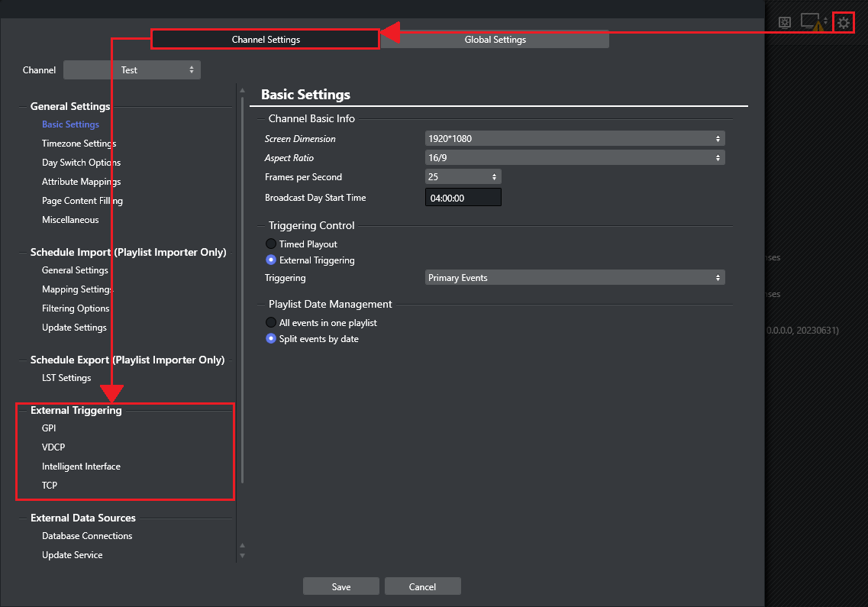The image size is (868, 607).
Task: Click the screen configuration icon beside the monitor
Action: (x=784, y=23)
